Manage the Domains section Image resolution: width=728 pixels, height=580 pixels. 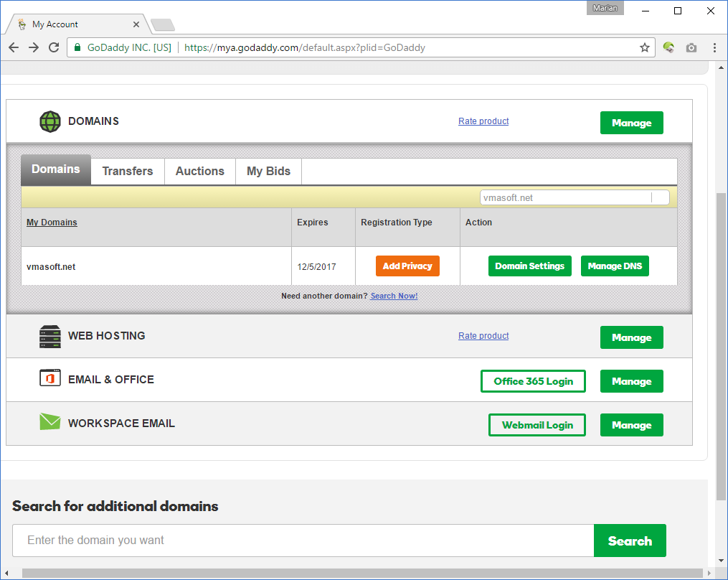point(631,123)
